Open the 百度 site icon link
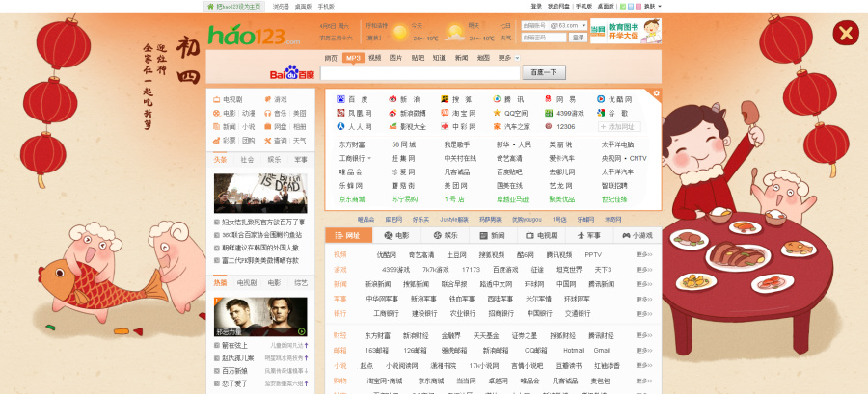 [x=340, y=99]
